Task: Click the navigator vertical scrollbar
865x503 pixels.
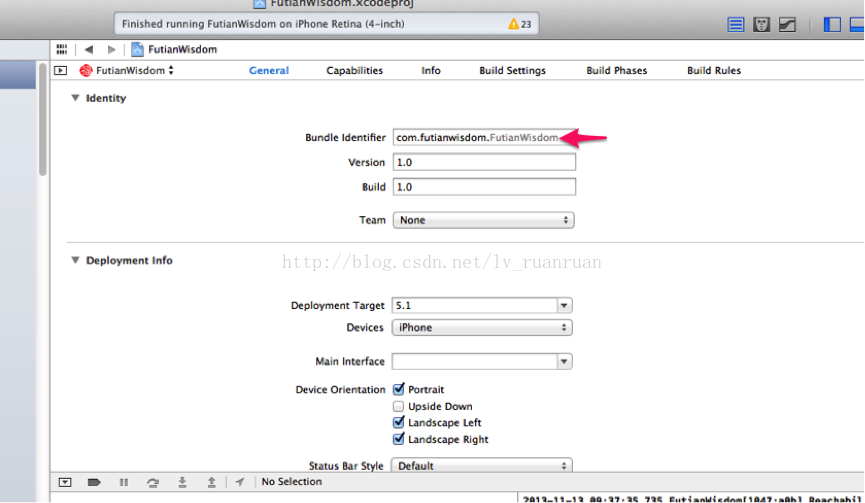Action: pos(42,119)
